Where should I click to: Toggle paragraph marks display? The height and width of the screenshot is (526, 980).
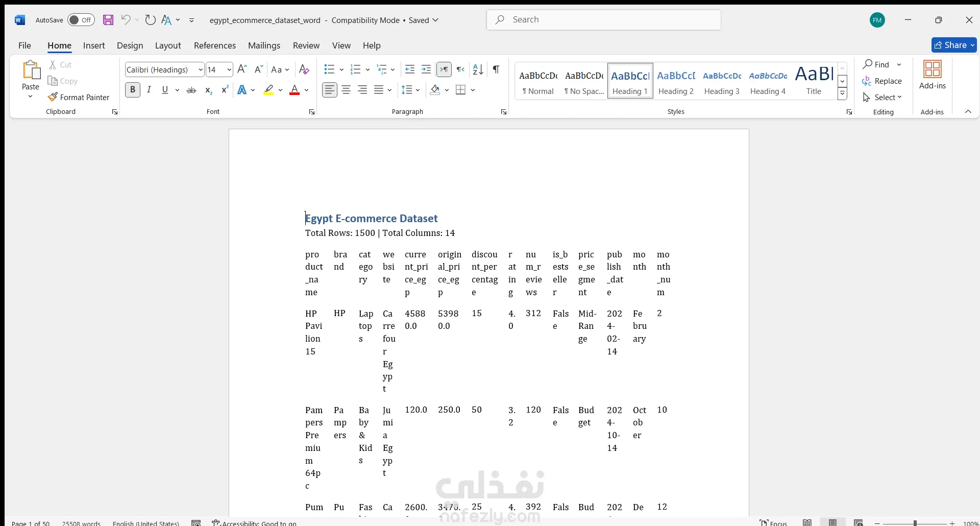[x=496, y=69]
